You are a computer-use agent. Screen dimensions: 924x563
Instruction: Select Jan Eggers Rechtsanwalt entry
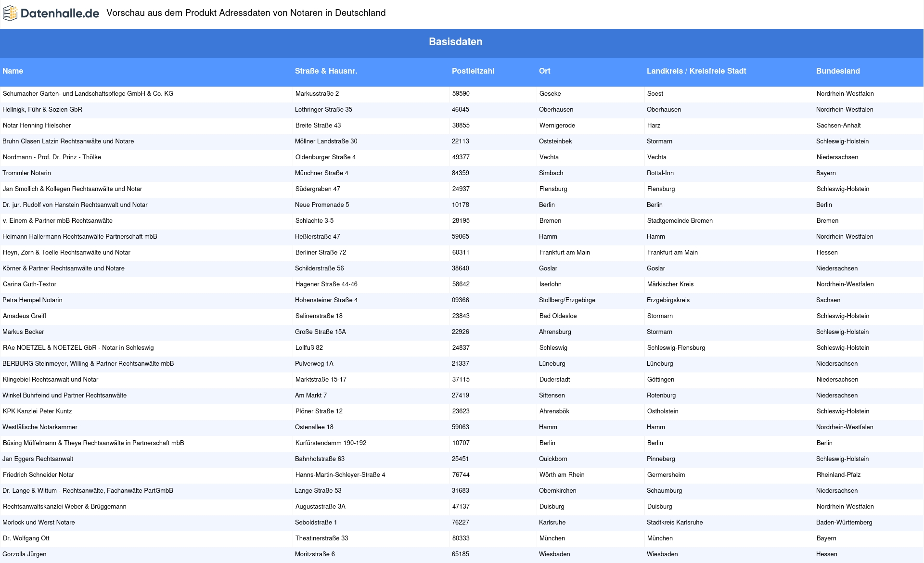point(38,459)
